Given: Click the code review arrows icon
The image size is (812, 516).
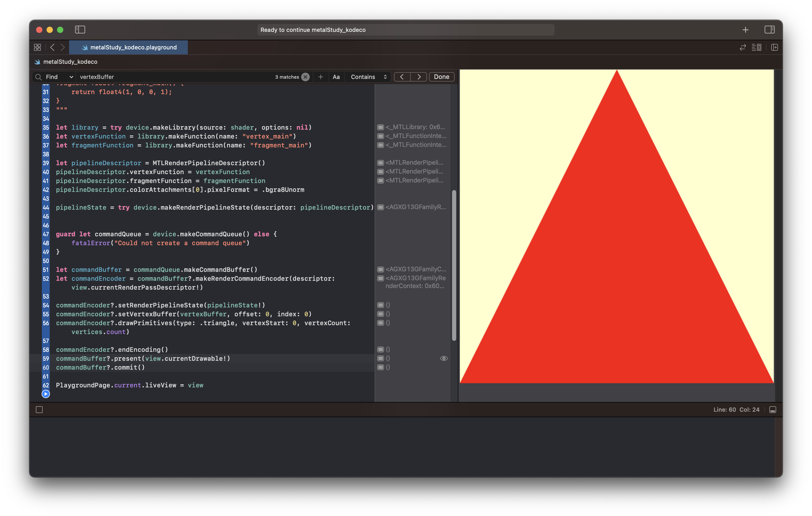Looking at the screenshot, I should tap(742, 48).
